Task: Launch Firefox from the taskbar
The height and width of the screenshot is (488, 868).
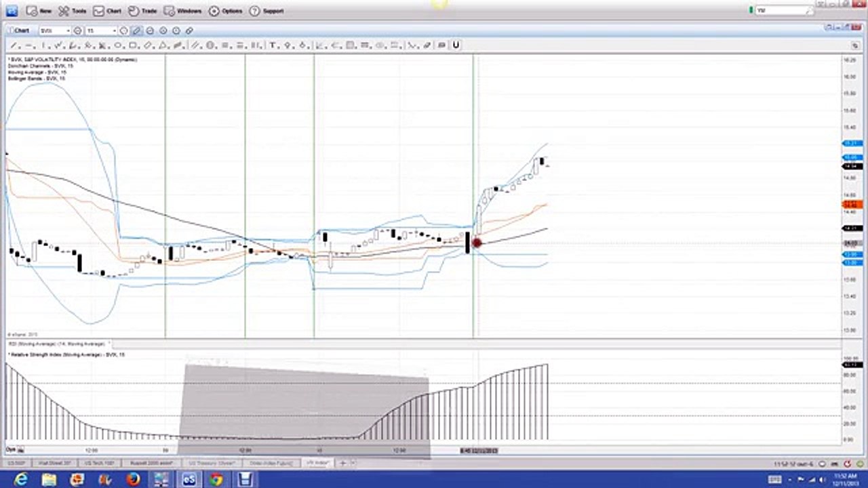Action: coord(133,480)
